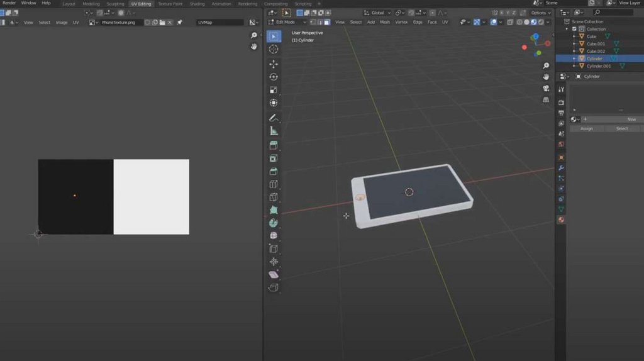This screenshot has height=361, width=644.
Task: Choose the 3D Cursor tool
Action: coord(274,49)
